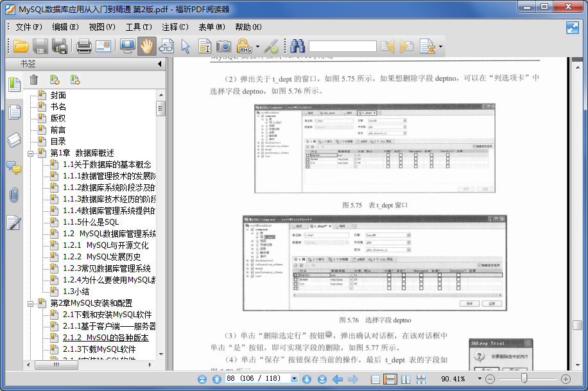Click the Find Previous arrow icon
588x391 pixels.
coord(387,46)
